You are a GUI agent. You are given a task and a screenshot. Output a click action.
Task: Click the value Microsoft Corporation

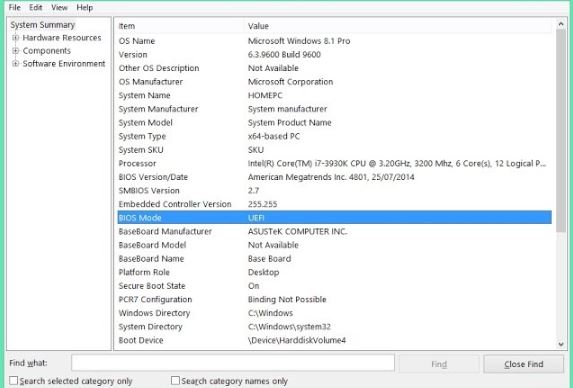click(x=290, y=81)
